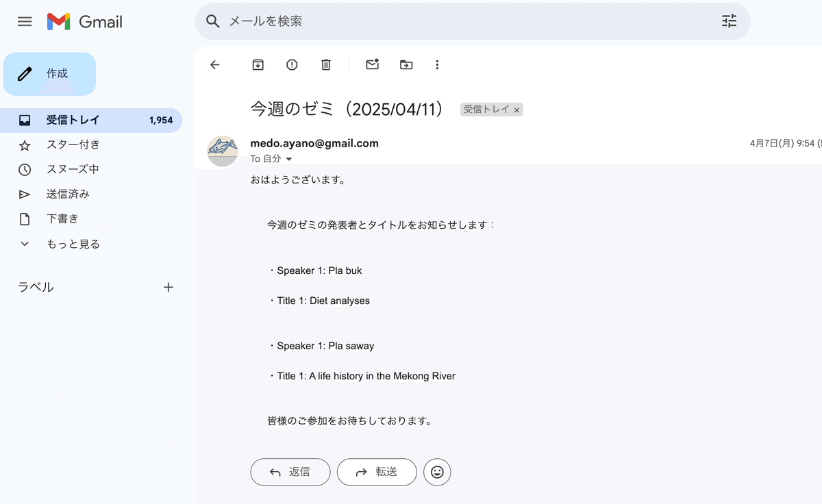The height and width of the screenshot is (504, 822).
Task: Reply using the 返信 button
Action: [x=290, y=472]
